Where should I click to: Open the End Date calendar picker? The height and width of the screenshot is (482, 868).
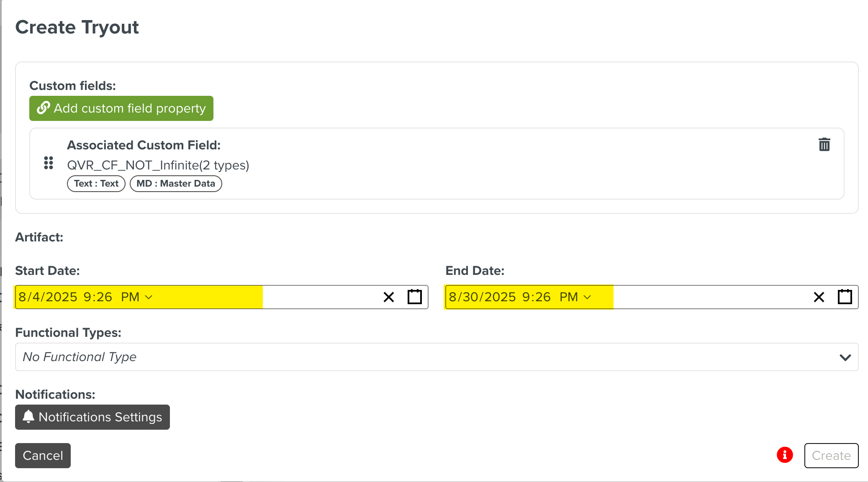click(845, 297)
